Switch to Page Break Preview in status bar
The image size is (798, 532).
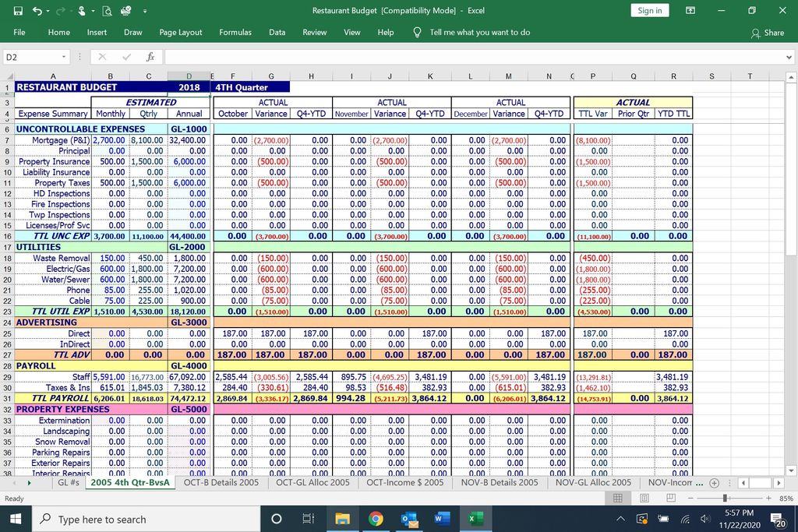pyautogui.click(x=671, y=499)
